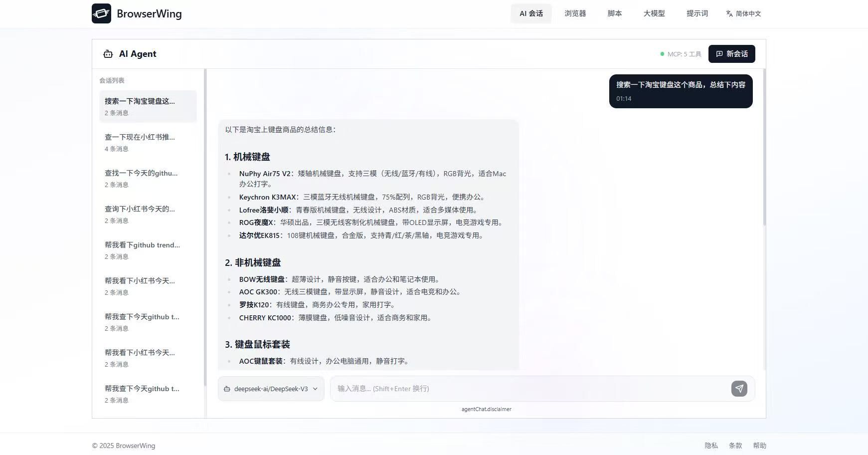Open the 条款 link in the footer
This screenshot has width=868, height=455.
[x=735, y=445]
